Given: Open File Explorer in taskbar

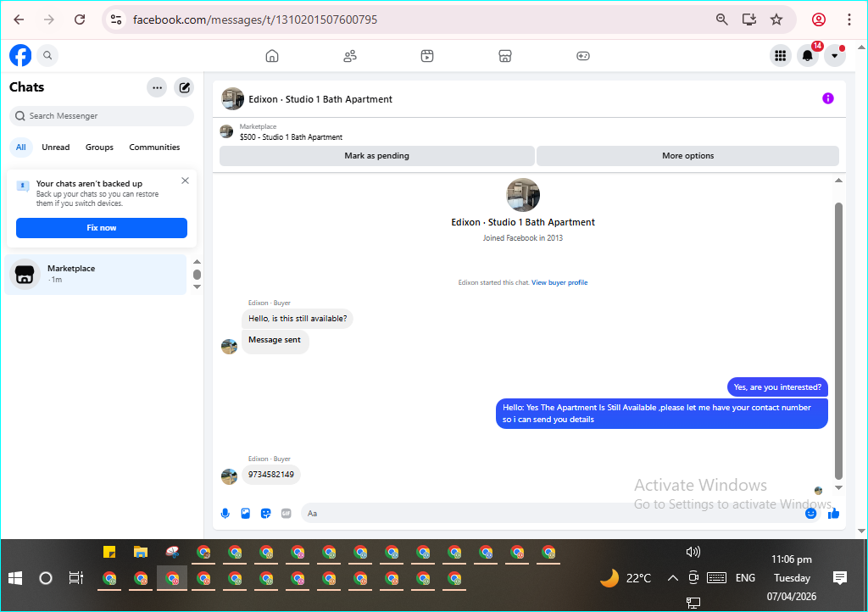Looking at the screenshot, I should tap(141, 552).
